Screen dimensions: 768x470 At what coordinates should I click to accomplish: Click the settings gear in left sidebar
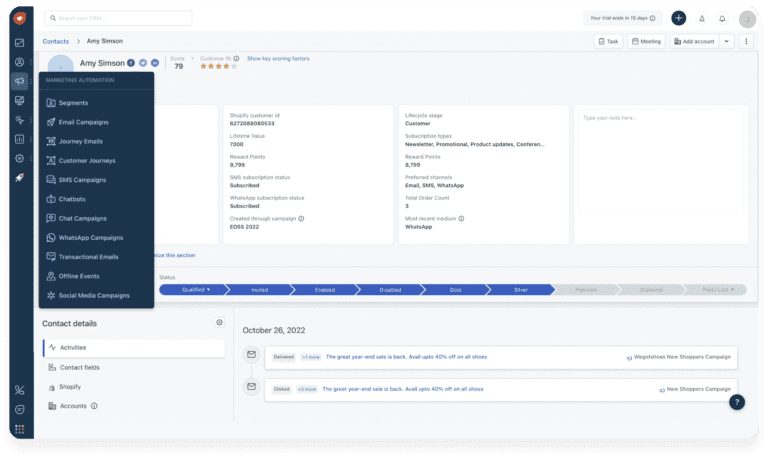point(19,158)
